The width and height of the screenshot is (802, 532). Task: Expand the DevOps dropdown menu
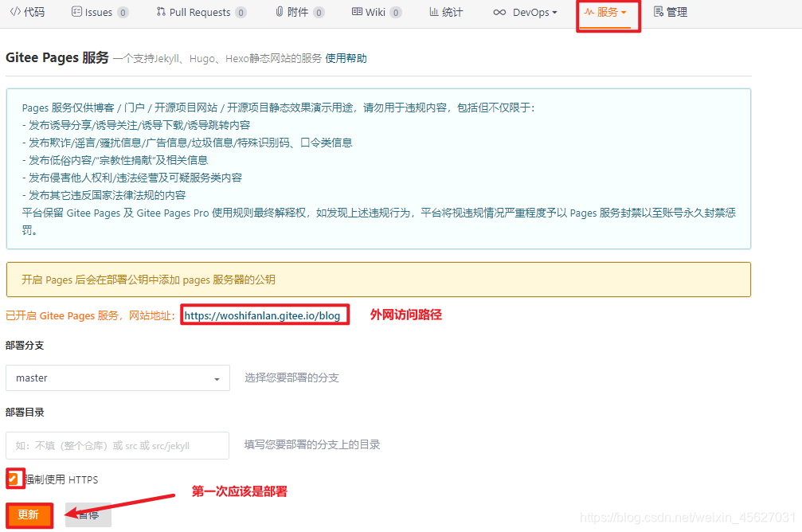525,12
